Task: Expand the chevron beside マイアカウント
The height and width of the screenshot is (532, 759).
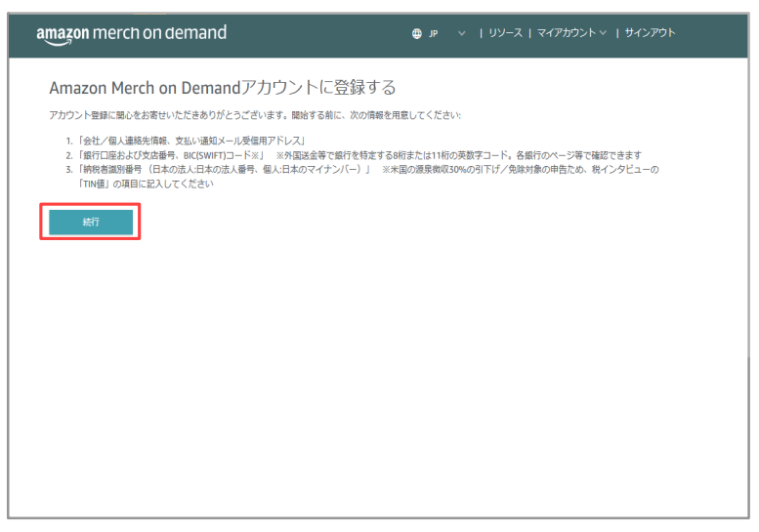Action: point(603,33)
